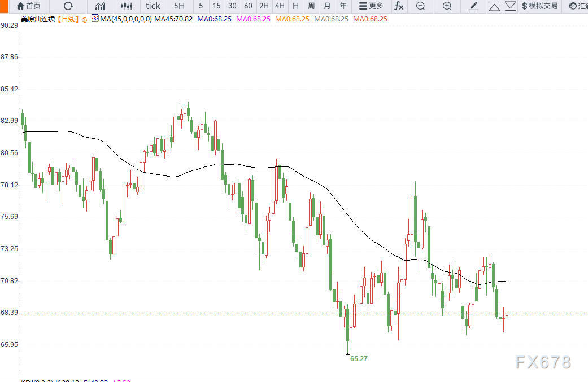Zoom out the chart with minus magnifier

click(x=420, y=6)
